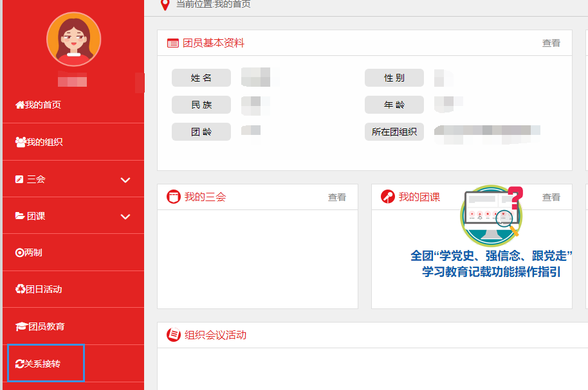Expand the 三会 submenu chevron
588x390 pixels.
[x=125, y=180]
